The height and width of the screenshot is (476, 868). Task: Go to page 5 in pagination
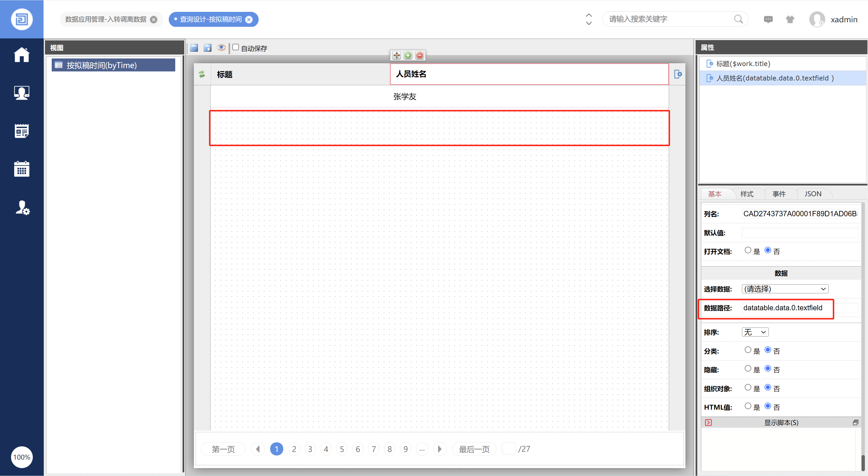(342, 449)
